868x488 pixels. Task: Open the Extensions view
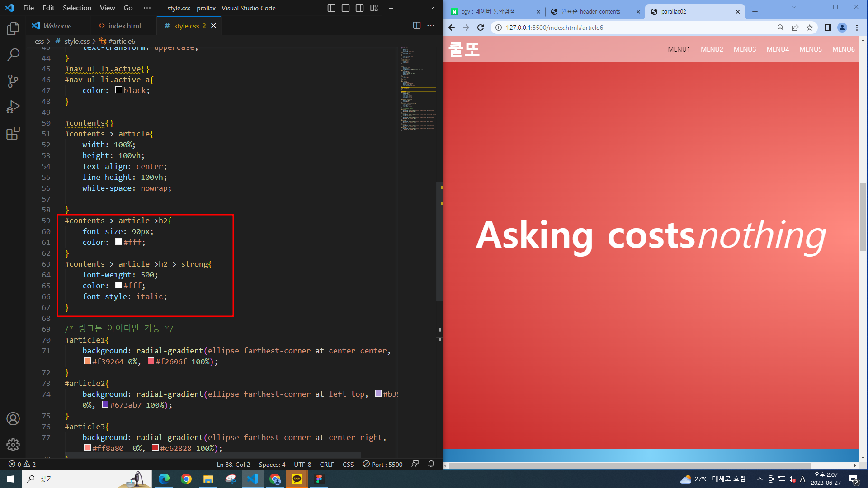[13, 133]
